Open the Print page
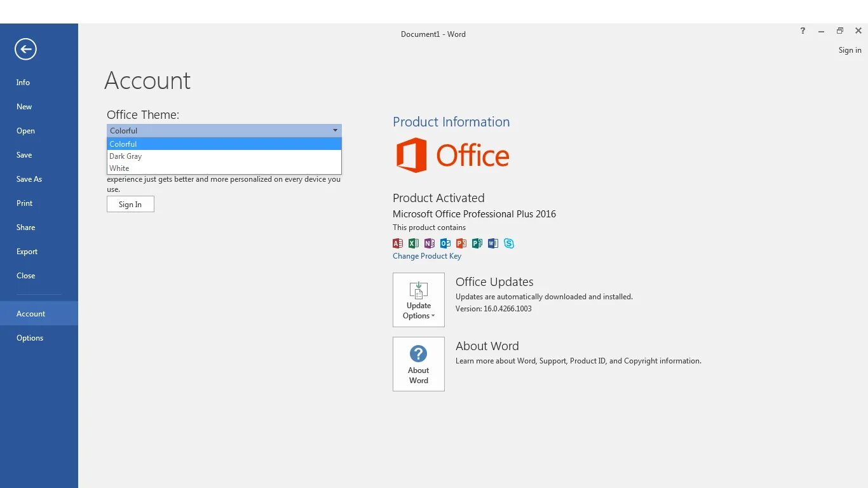 pos(39,203)
